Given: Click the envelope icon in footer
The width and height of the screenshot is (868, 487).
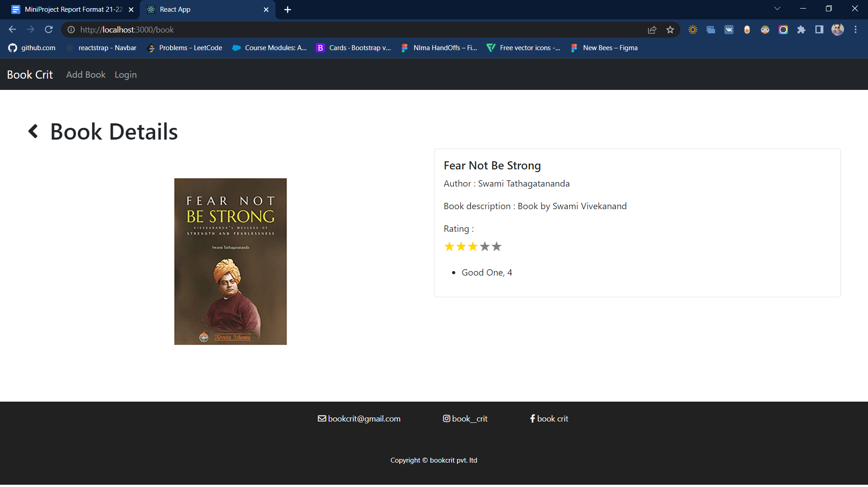Looking at the screenshot, I should coord(322,419).
